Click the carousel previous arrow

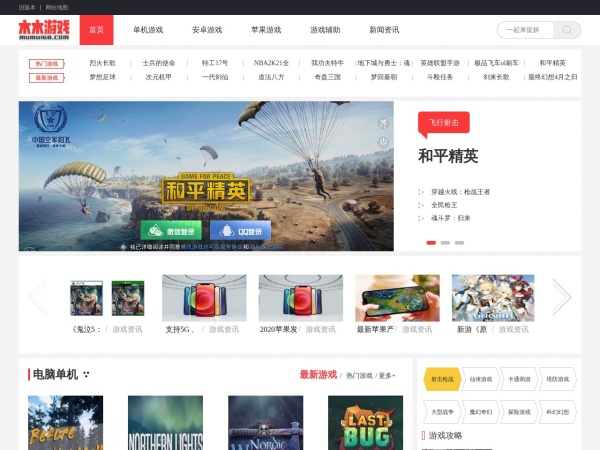point(39,297)
